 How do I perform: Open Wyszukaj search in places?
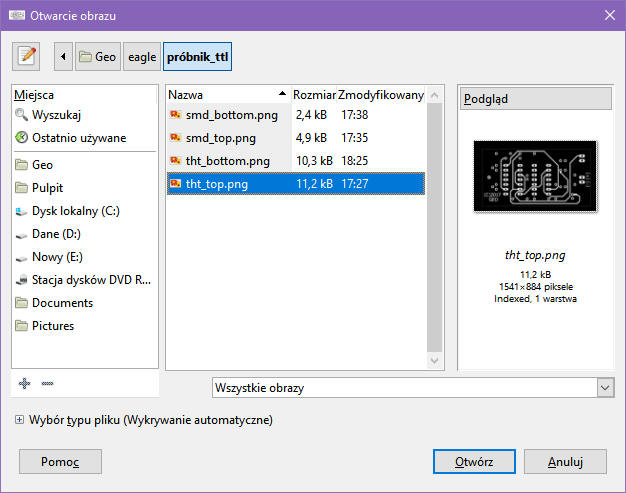click(x=56, y=115)
